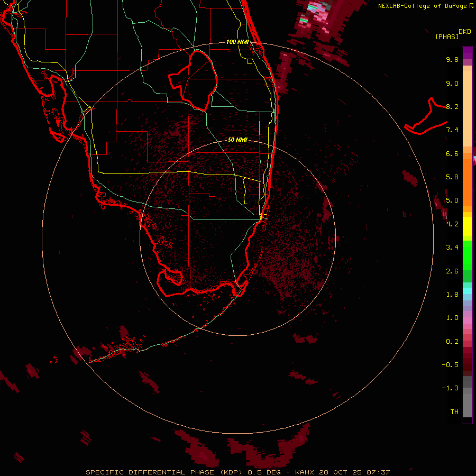This screenshot has height=476, width=476.
Task: Pick the dark red swatch near -0.5
Action: click(467, 364)
